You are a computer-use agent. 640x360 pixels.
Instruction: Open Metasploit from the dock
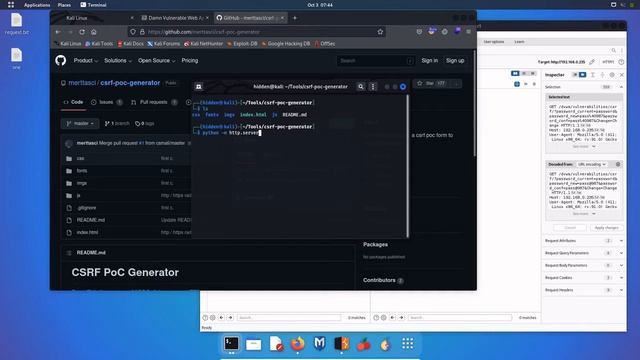(320, 344)
